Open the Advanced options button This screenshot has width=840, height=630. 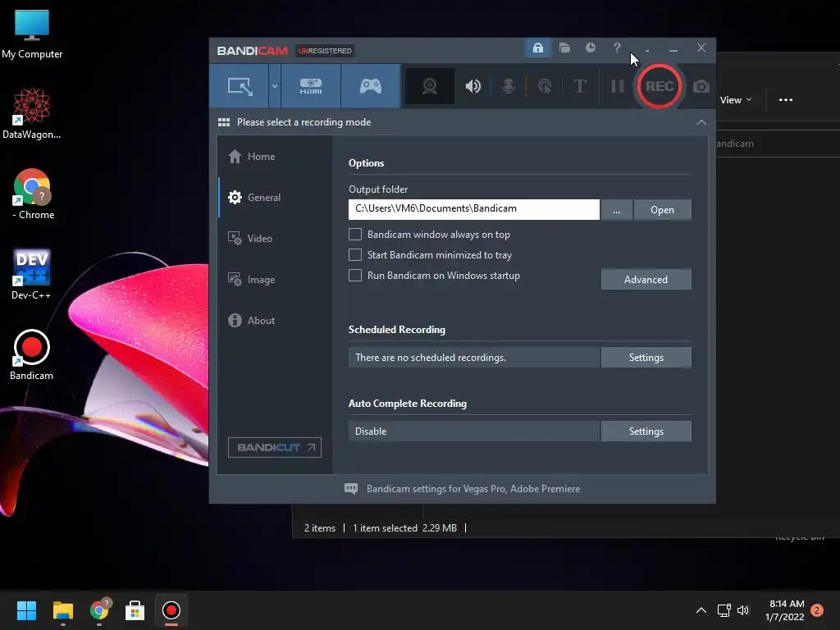point(646,279)
